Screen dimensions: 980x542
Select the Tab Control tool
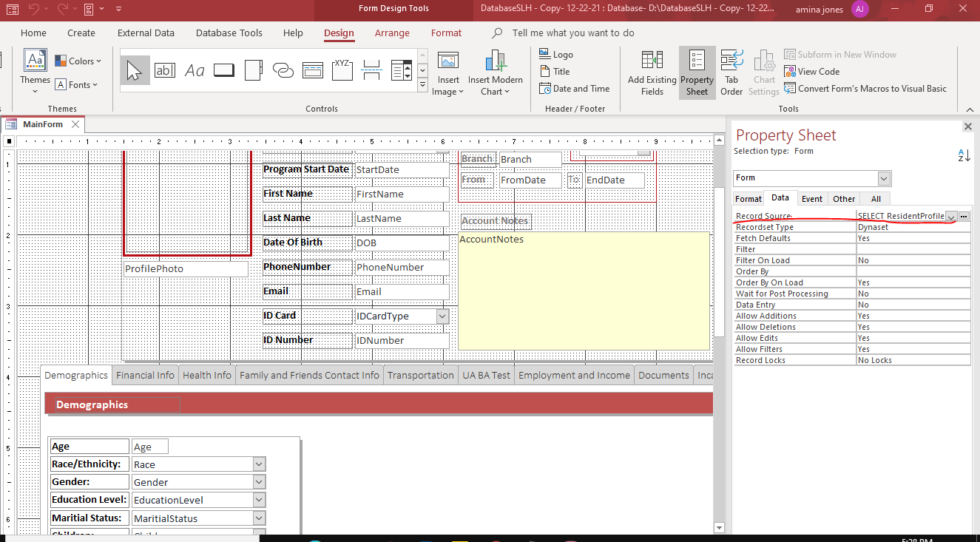click(253, 70)
